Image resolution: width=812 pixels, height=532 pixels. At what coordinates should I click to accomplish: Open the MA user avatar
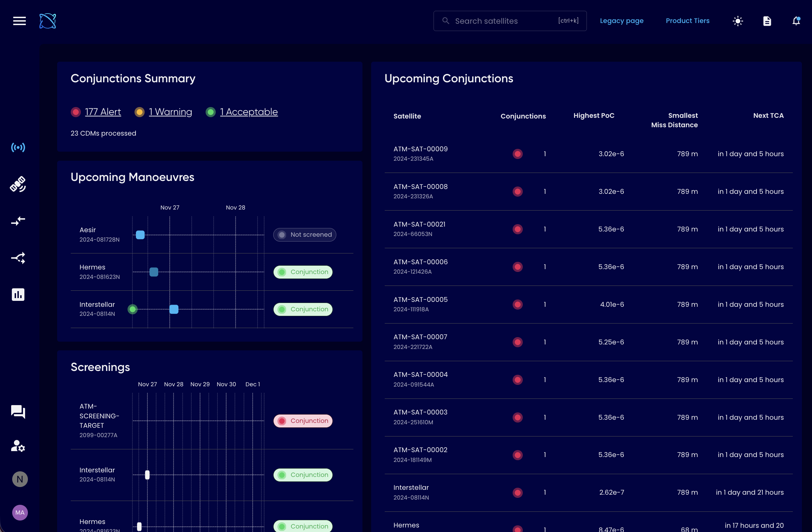pyautogui.click(x=20, y=512)
